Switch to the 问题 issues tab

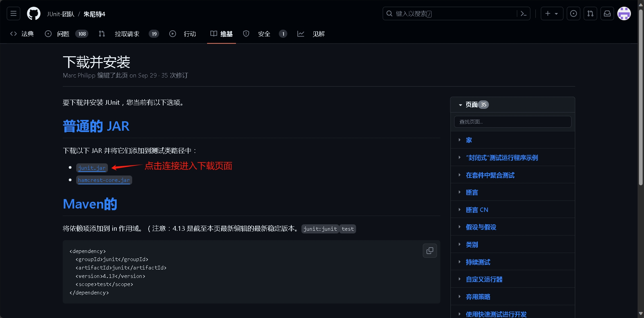coord(66,34)
